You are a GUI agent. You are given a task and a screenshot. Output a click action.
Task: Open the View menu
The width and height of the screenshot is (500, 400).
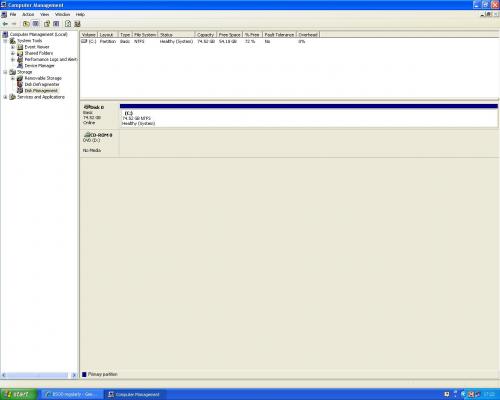(44, 14)
